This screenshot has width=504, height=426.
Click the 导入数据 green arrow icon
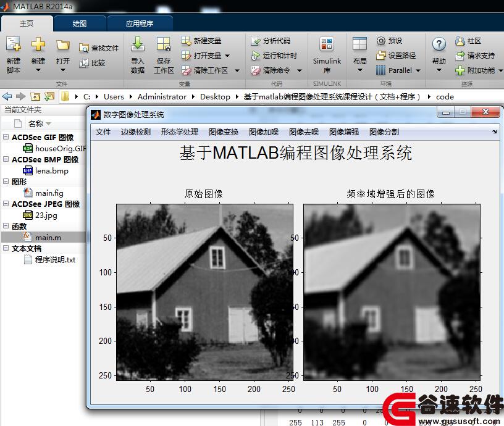[x=138, y=44]
